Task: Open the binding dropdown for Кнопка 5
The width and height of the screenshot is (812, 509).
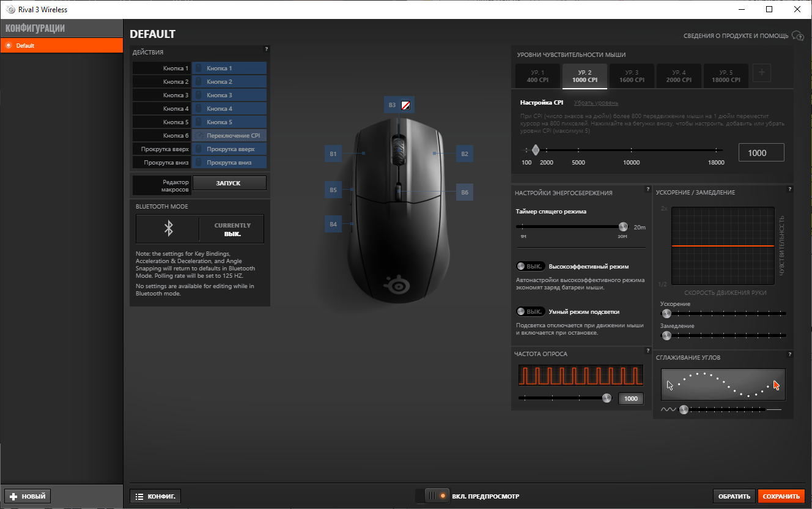Action: 229,122
